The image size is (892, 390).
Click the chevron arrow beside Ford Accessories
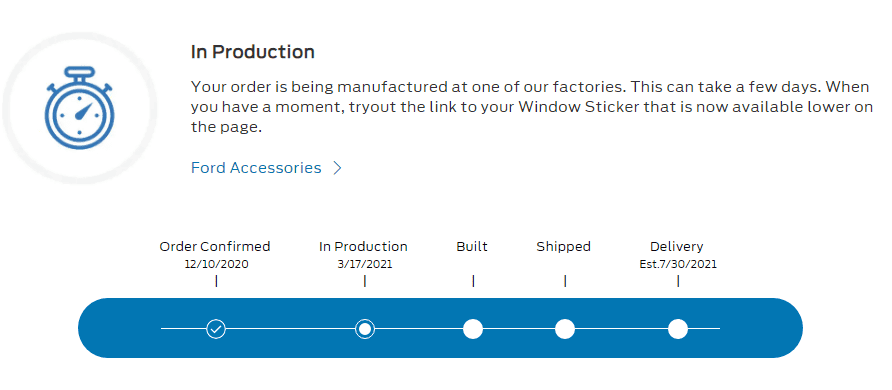337,168
